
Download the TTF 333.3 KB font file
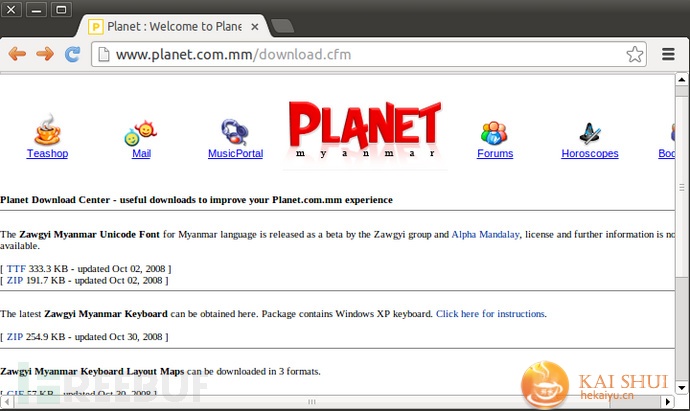[x=16, y=269]
